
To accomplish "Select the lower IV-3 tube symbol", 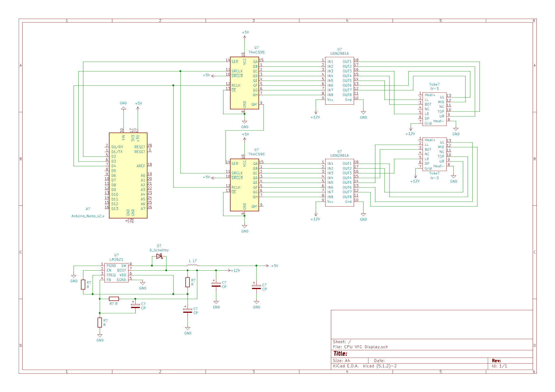I will [x=434, y=154].
